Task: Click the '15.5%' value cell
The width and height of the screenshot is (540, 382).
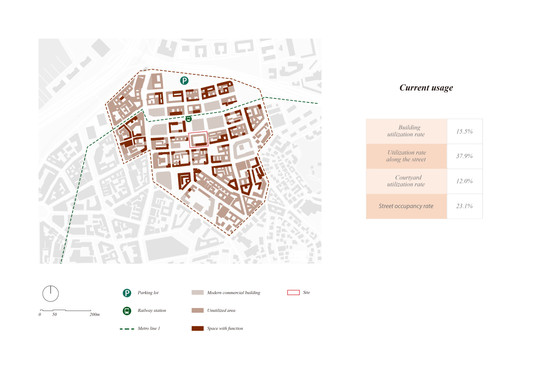Action: pos(465,131)
